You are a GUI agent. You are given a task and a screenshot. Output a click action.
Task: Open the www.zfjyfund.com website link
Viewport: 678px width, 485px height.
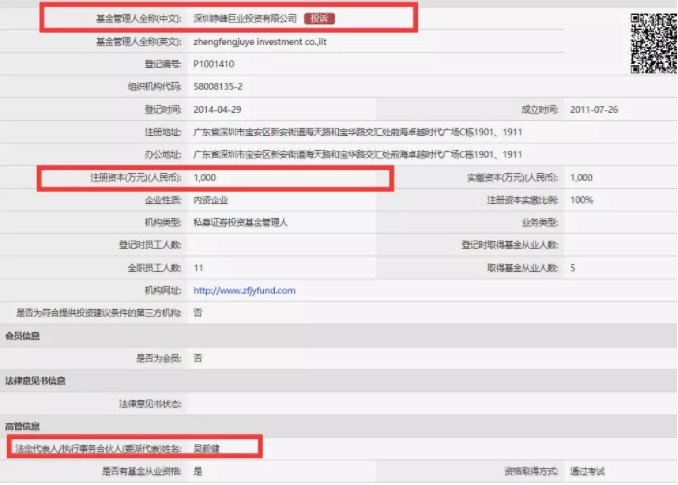pos(244,290)
